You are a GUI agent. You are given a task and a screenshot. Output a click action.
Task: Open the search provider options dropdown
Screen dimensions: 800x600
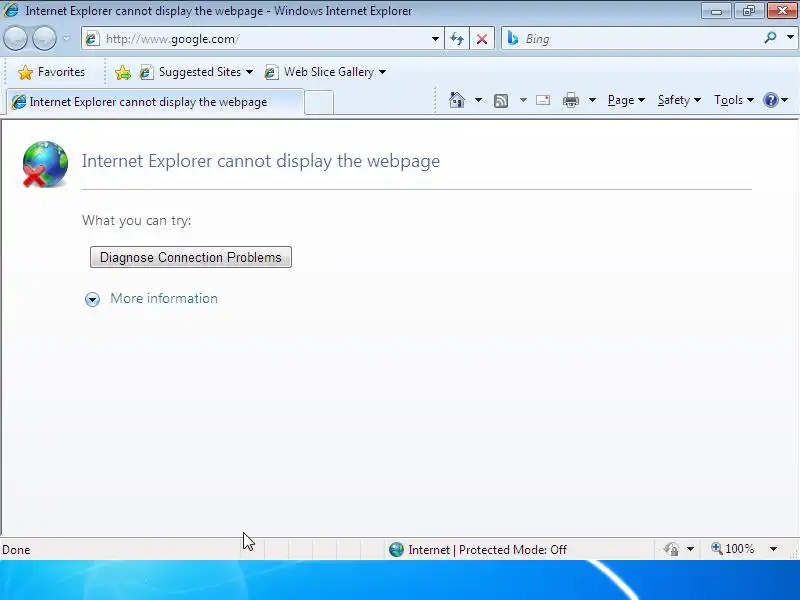click(x=790, y=37)
